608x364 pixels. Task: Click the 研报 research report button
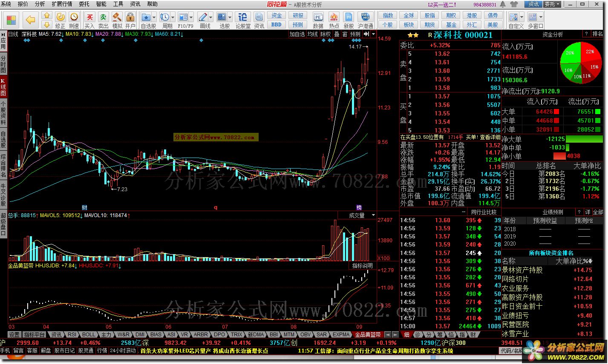pyautogui.click(x=298, y=16)
